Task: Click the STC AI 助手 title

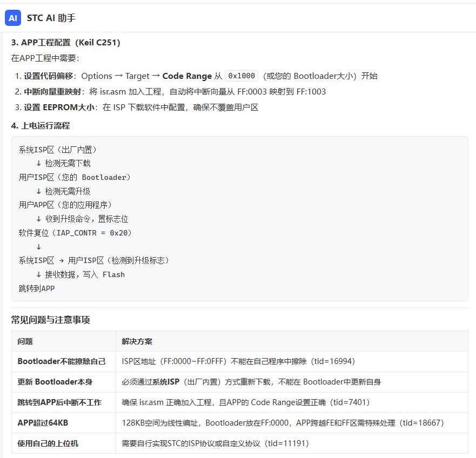Action: coord(51,18)
